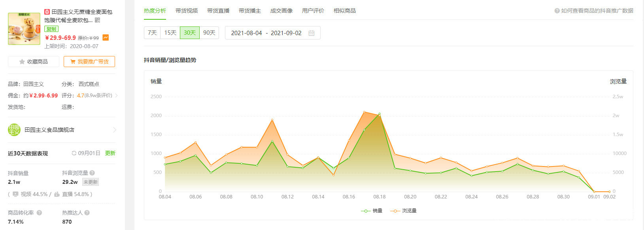Select the 90天 time range
644x230 pixels.
pyautogui.click(x=209, y=33)
